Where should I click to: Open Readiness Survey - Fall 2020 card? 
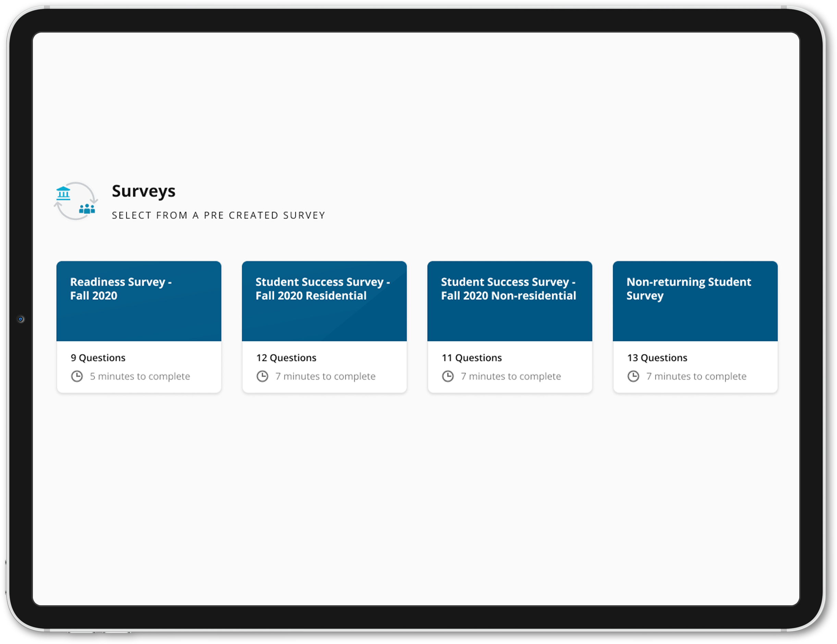(139, 327)
